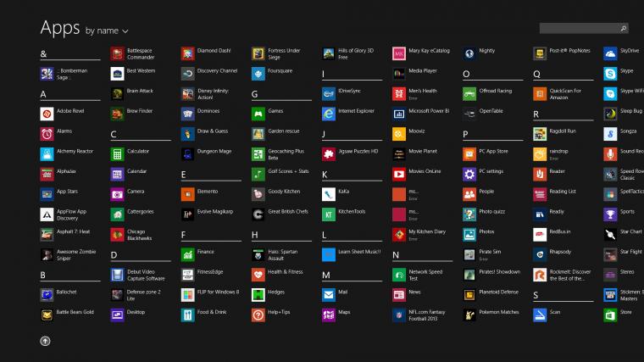Open the Nightly browser icon
The width and height of the screenshot is (644, 362).
(469, 53)
